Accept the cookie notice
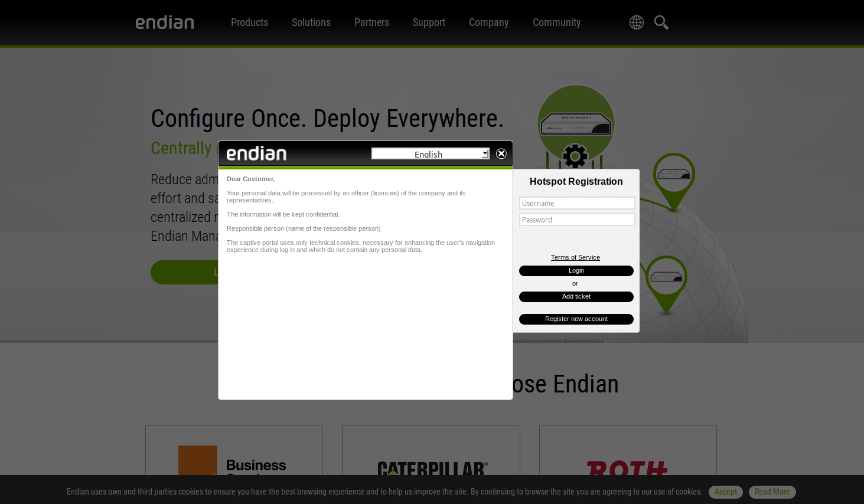864x504 pixels. click(x=725, y=492)
